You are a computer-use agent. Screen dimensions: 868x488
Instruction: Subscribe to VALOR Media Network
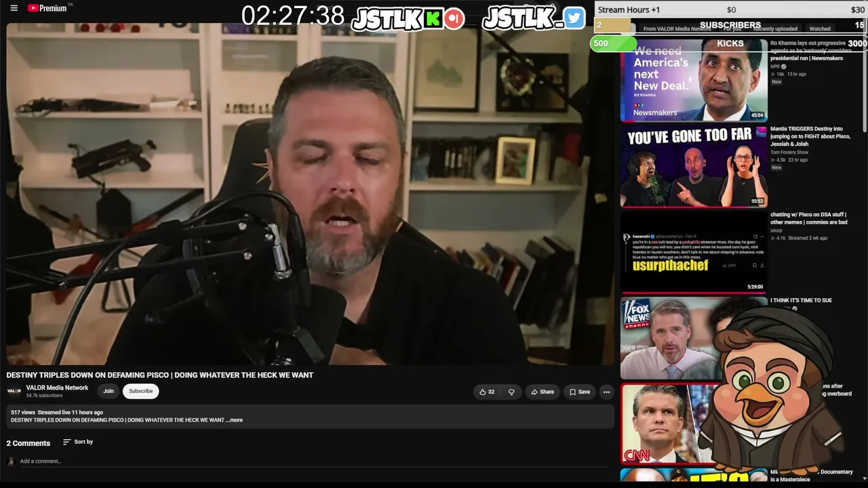[141, 391]
